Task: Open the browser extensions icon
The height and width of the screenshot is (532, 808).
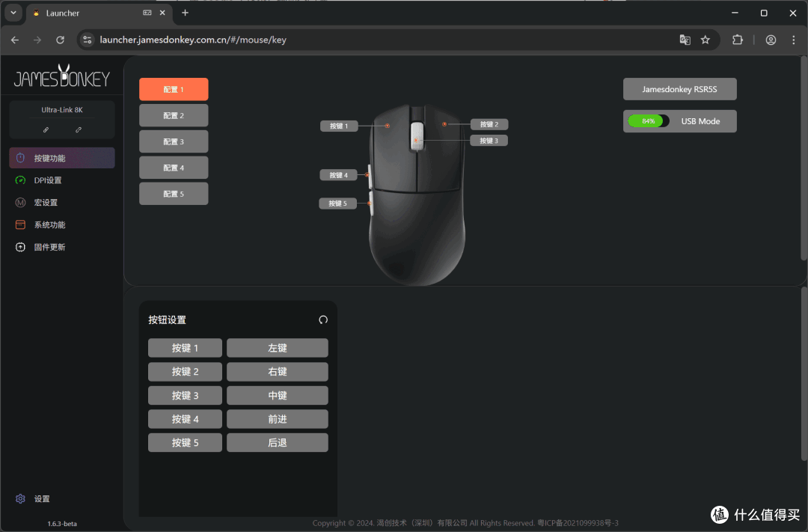Action: point(738,40)
